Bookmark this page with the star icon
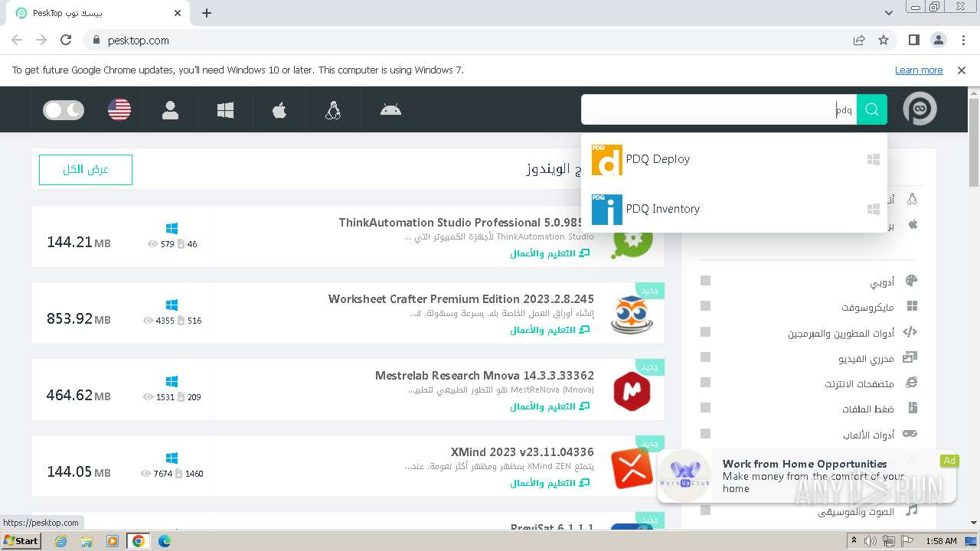The height and width of the screenshot is (551, 980). 884,40
